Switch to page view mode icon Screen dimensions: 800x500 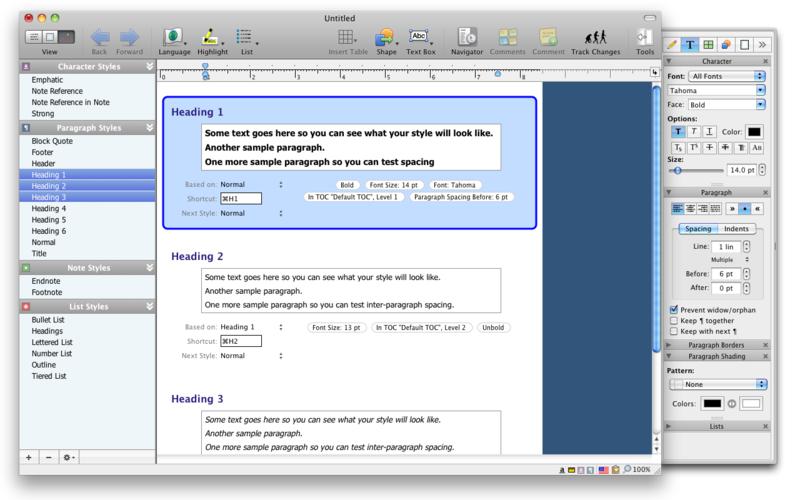pos(50,37)
